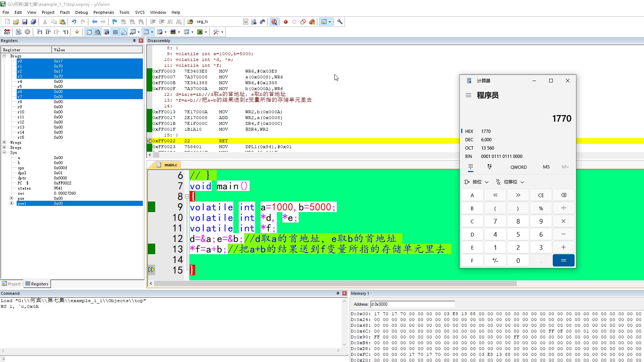The image size is (644, 362).
Task: Click the RST reset CPU icon
Action: click(x=7, y=32)
